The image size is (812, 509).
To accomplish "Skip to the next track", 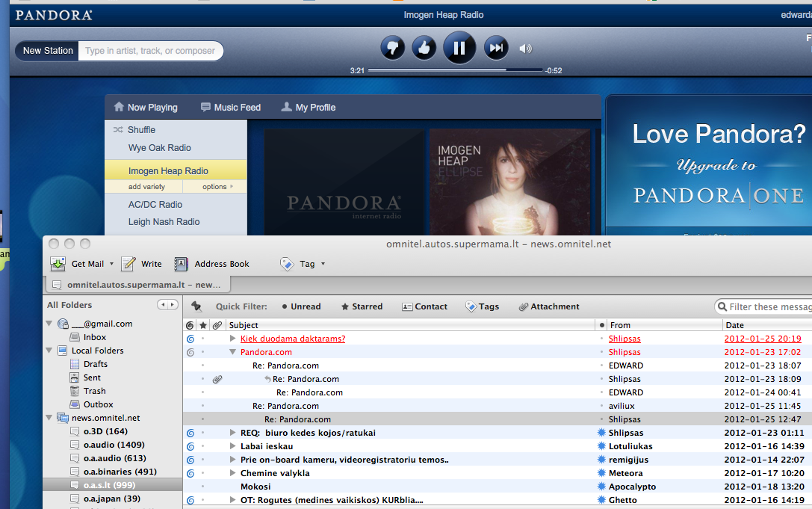I will [496, 49].
